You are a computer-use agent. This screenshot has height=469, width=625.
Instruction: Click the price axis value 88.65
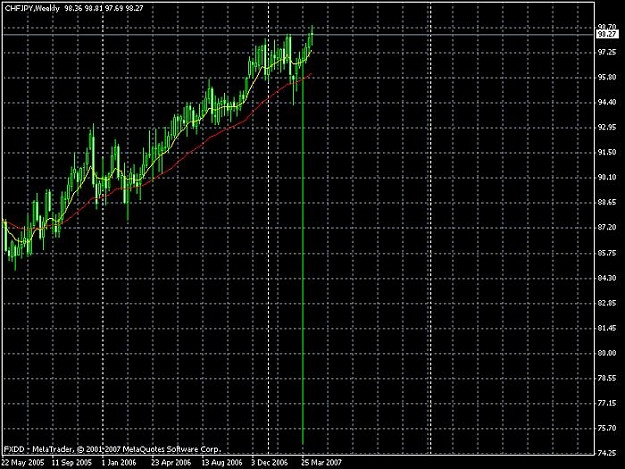[x=607, y=202]
